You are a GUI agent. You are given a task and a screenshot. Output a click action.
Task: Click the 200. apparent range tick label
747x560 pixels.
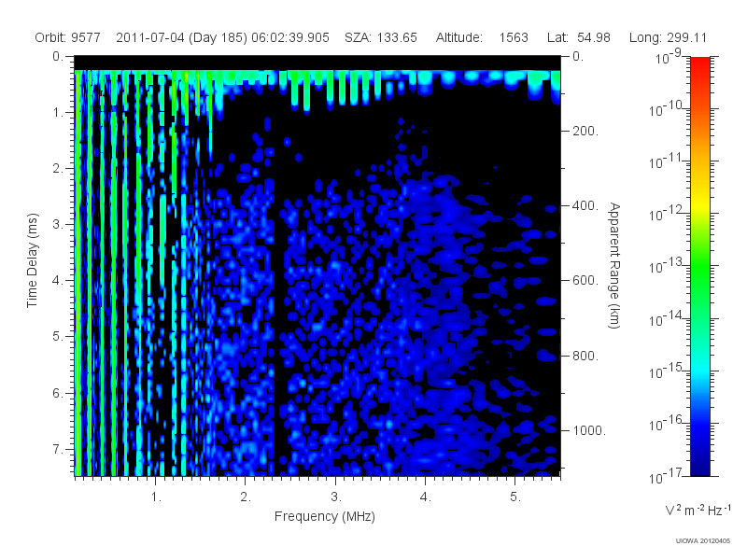pos(585,131)
